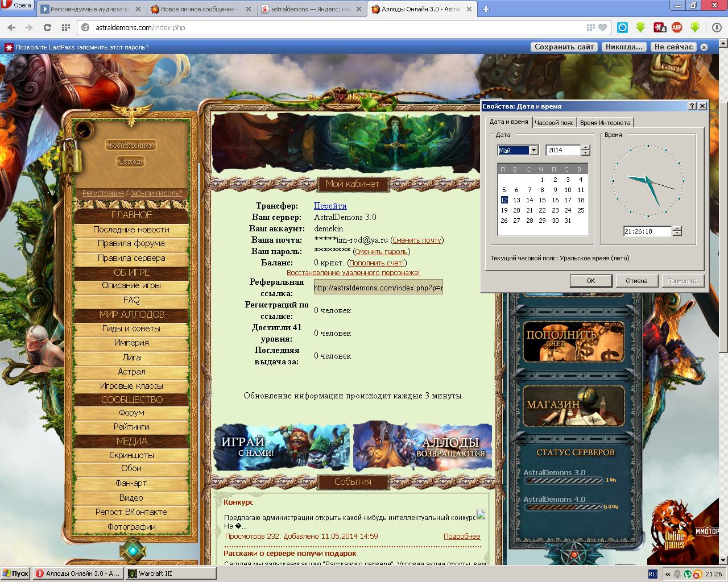Click 'Подробнее' under the Конкурс news
The width and height of the screenshot is (728, 582).
click(x=462, y=537)
